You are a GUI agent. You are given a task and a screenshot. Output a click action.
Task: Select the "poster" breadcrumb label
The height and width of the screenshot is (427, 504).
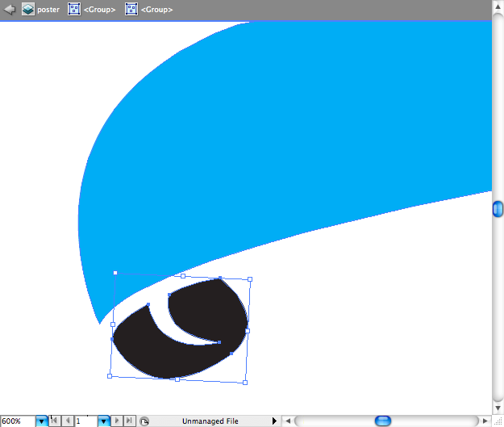(48, 10)
